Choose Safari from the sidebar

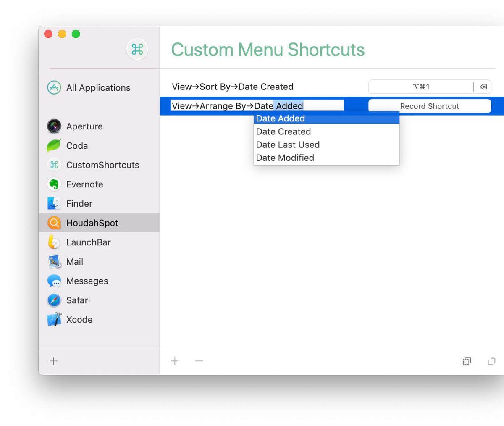point(99,300)
